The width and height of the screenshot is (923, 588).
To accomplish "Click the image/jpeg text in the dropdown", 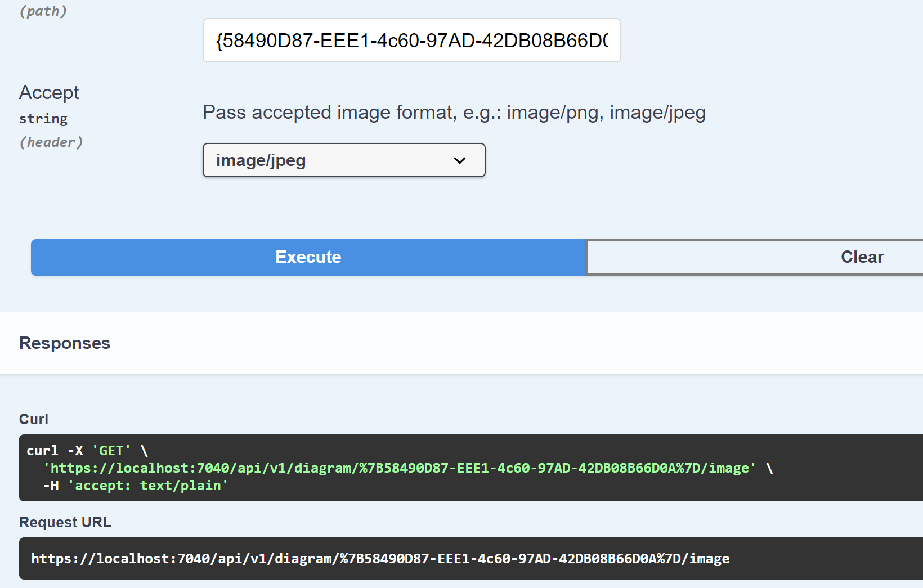I will (261, 160).
